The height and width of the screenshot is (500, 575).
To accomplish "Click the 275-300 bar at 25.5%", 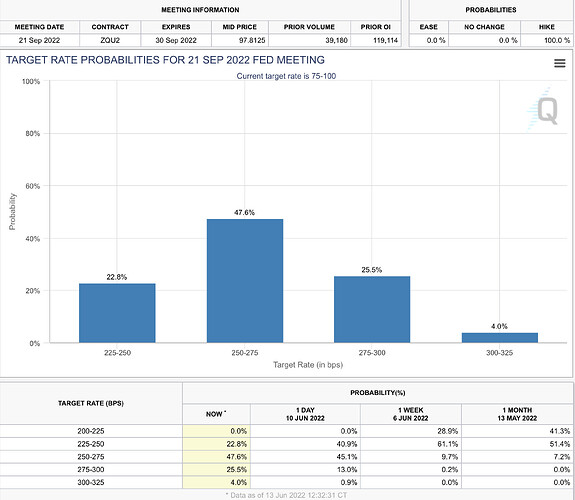I will 372,309.
